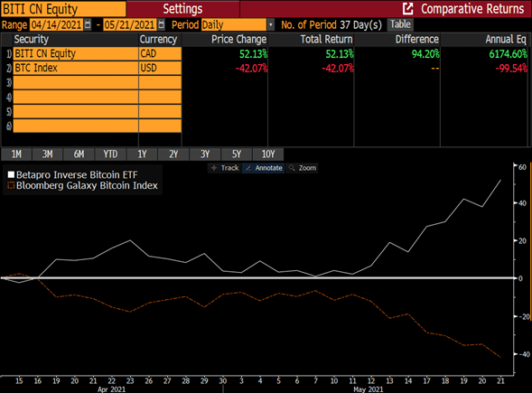532x393 pixels.
Task: Click the Currency column header
Action: 158,40
